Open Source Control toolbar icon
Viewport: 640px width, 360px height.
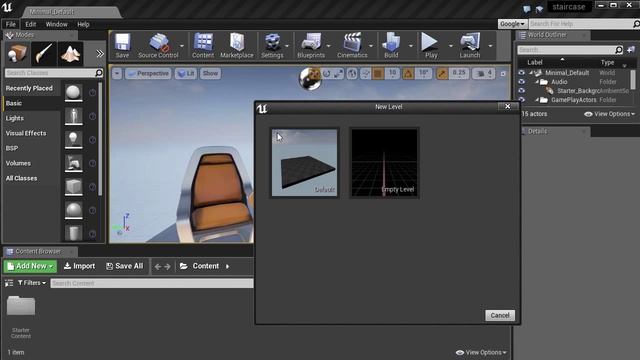pos(158,45)
